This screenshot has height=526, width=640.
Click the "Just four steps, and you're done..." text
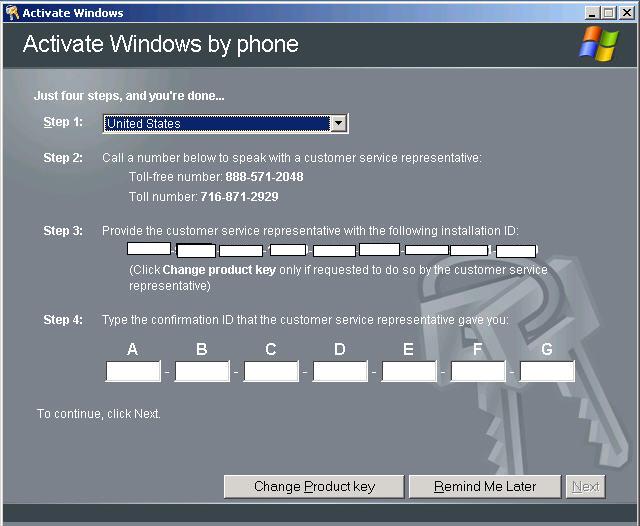(x=129, y=96)
